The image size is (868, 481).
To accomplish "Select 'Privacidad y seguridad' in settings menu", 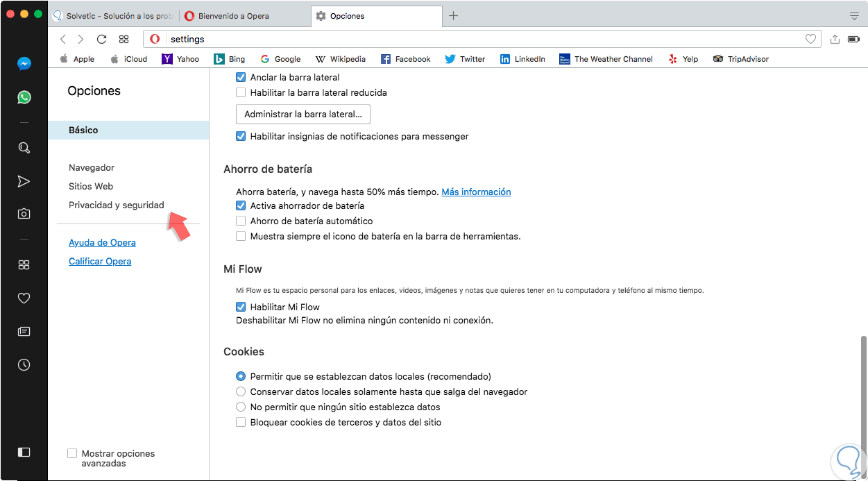I will pyautogui.click(x=116, y=205).
